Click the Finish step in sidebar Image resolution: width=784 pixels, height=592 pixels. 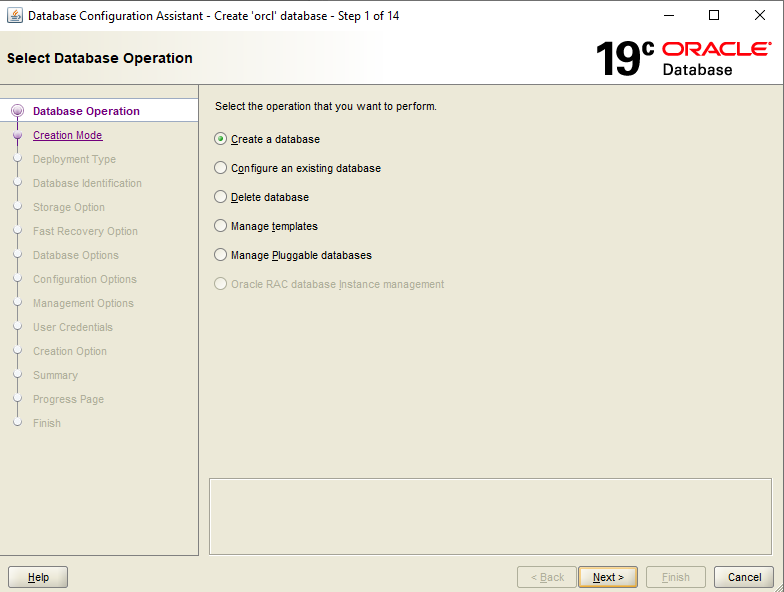(x=46, y=423)
